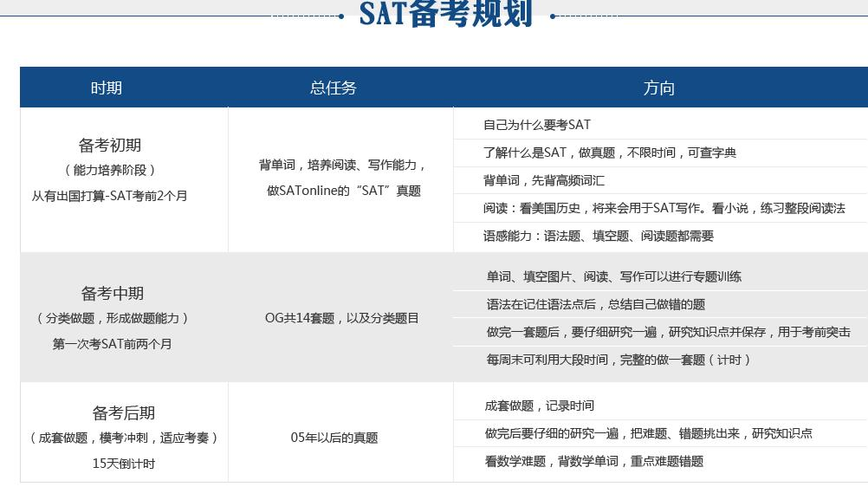868x487 pixels.
Task: Click the 看数学难题，背数学单词 row
Action: point(593,461)
